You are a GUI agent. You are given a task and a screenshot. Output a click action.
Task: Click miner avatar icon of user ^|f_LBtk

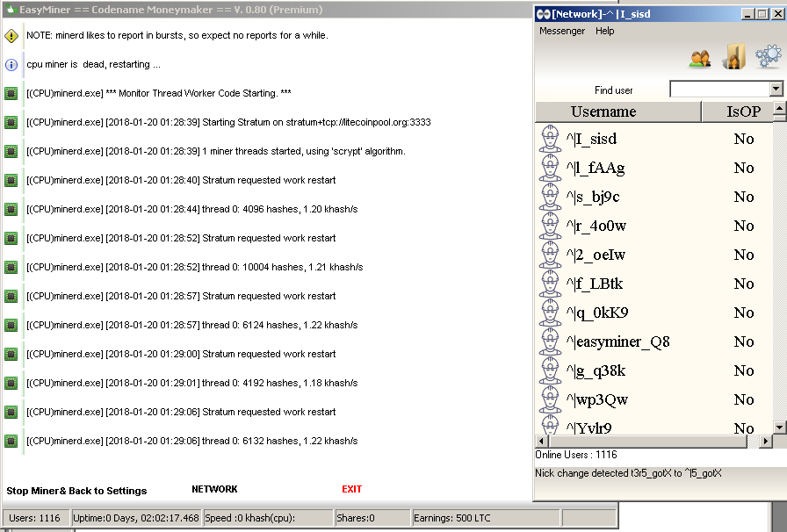[550, 284]
